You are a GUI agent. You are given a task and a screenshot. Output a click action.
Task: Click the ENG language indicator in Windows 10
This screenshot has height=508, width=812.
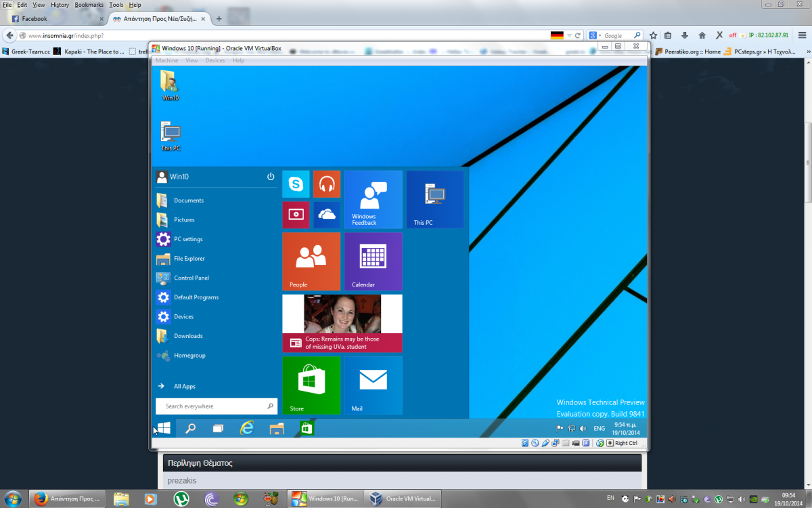pyautogui.click(x=600, y=429)
